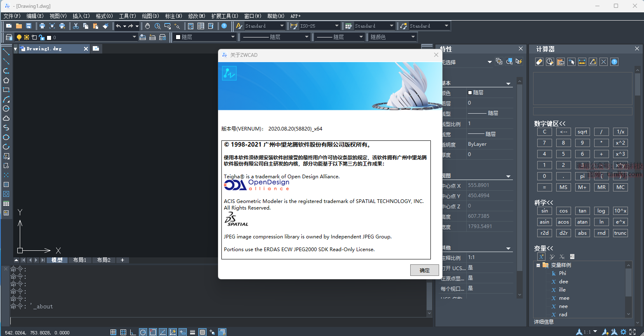This screenshot has height=336, width=644.
Task: Collapse the 视图 section in properties panel
Action: [x=508, y=176]
